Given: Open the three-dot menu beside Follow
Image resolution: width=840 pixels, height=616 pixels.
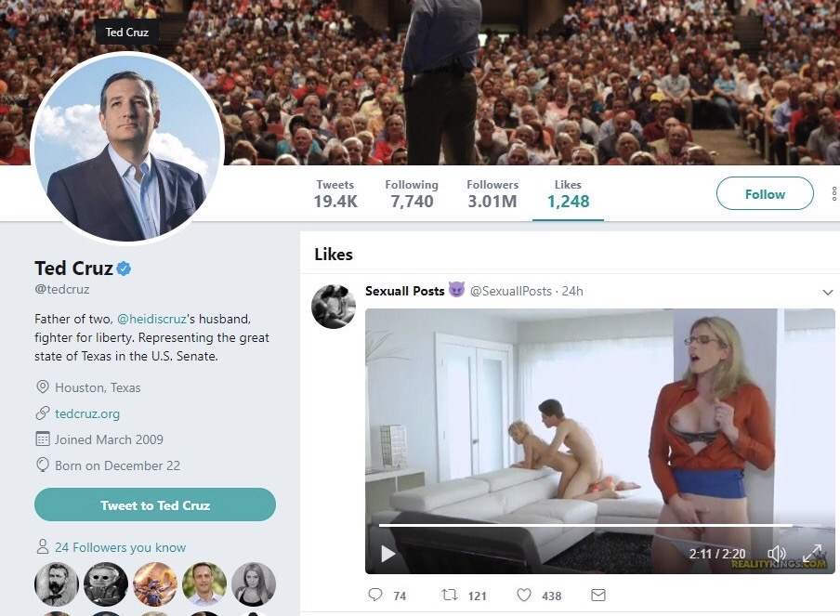Looking at the screenshot, I should coord(834,194).
